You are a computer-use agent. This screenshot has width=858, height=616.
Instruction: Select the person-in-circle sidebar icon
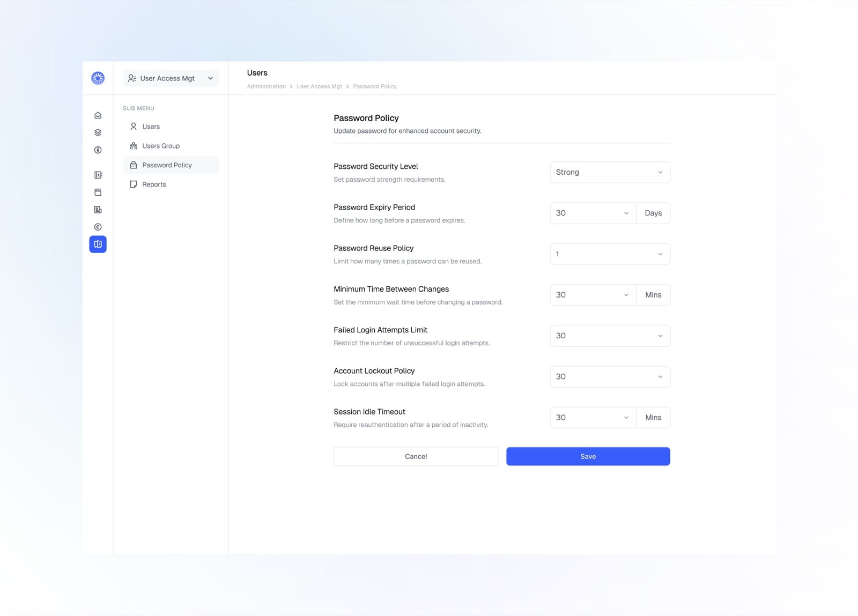pos(98,150)
